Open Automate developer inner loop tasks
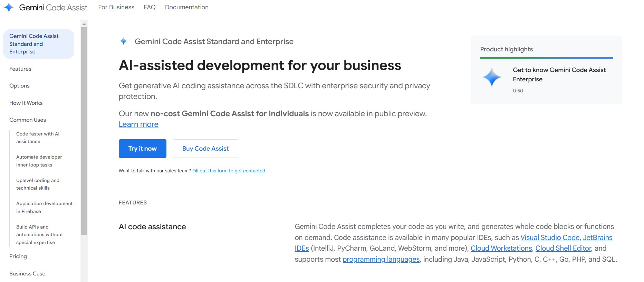Image resolution: width=644 pixels, height=282 pixels. click(x=39, y=161)
